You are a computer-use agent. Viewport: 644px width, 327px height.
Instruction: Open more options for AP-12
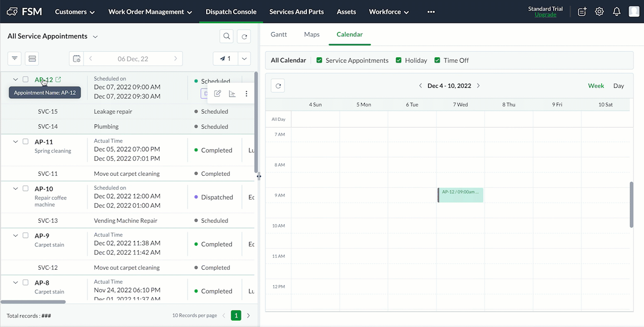246,93
